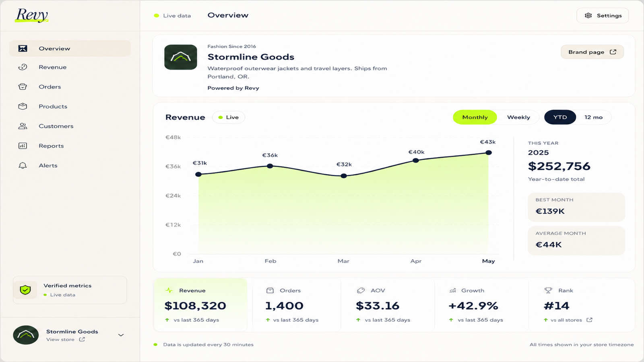Screen dimensions: 644x362
Task: Click the Verified metrics shield icon
Action: click(25, 290)
